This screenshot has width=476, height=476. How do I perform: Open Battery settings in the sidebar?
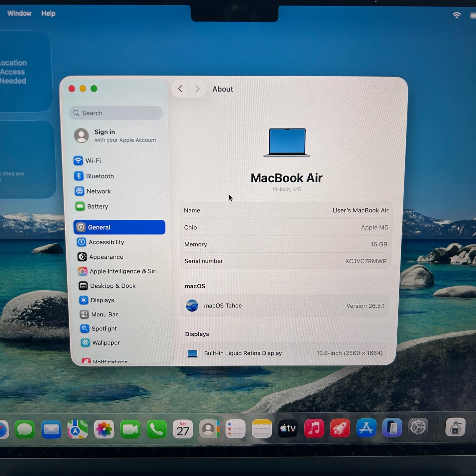[x=92, y=207]
